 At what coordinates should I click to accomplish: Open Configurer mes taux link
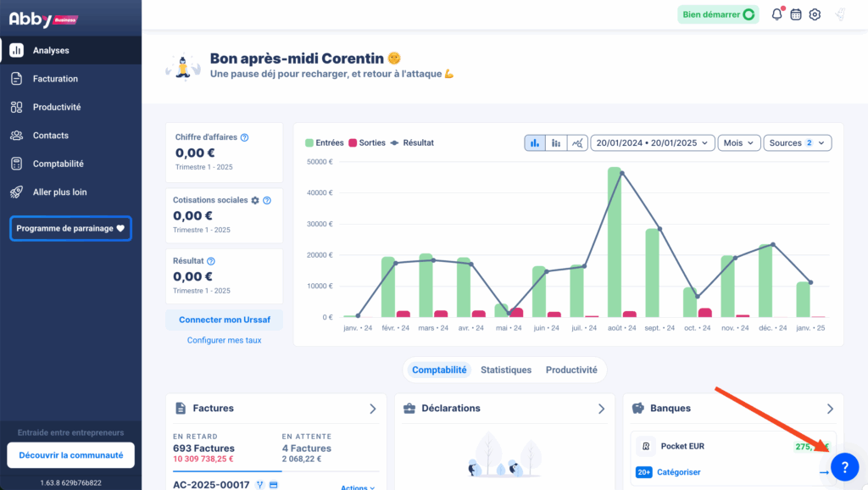(223, 339)
